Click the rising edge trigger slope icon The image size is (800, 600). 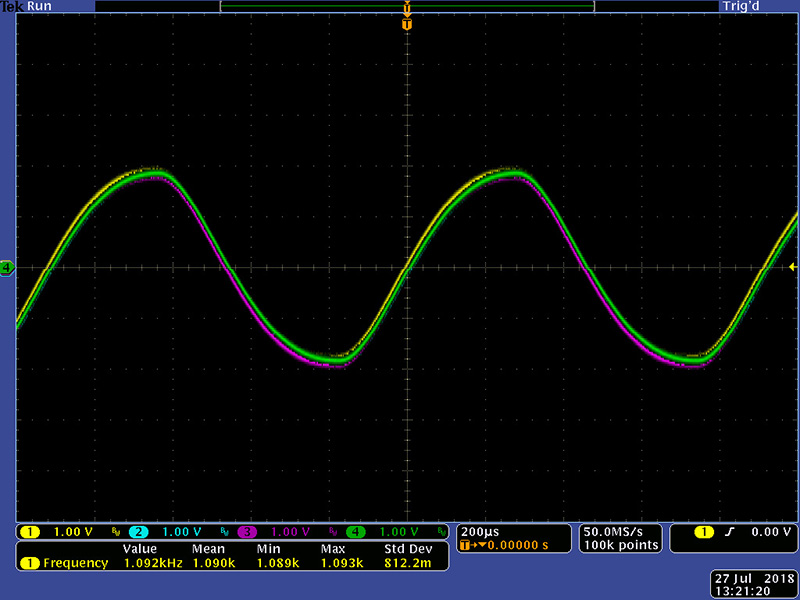pyautogui.click(x=730, y=532)
